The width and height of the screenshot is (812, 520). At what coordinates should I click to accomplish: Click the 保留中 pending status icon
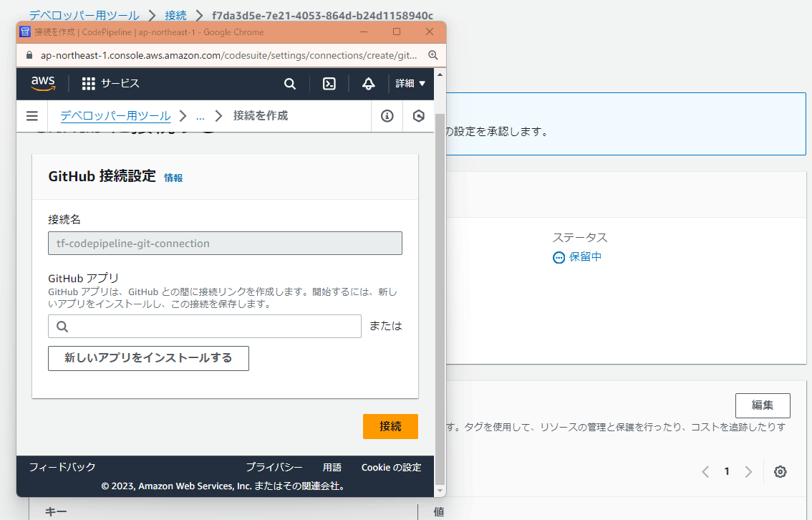[559, 257]
